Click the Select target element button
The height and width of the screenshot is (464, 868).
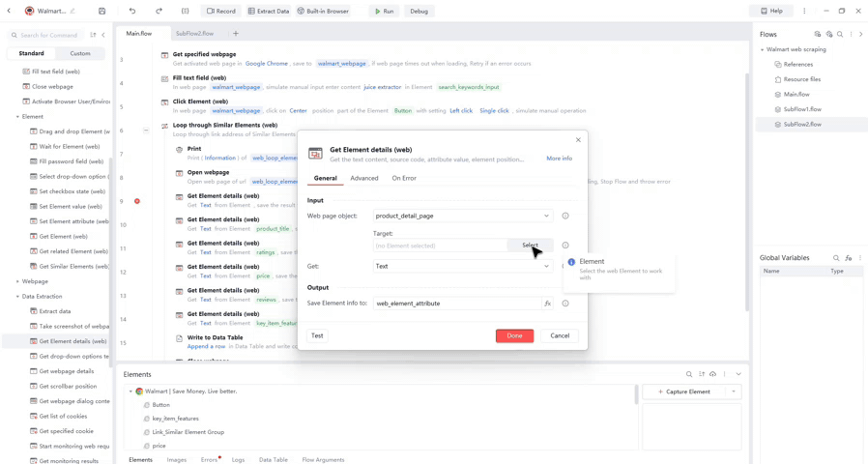(x=530, y=246)
